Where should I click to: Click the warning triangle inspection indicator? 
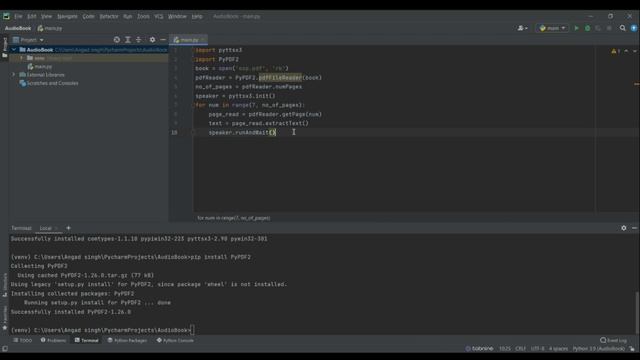pos(615,51)
